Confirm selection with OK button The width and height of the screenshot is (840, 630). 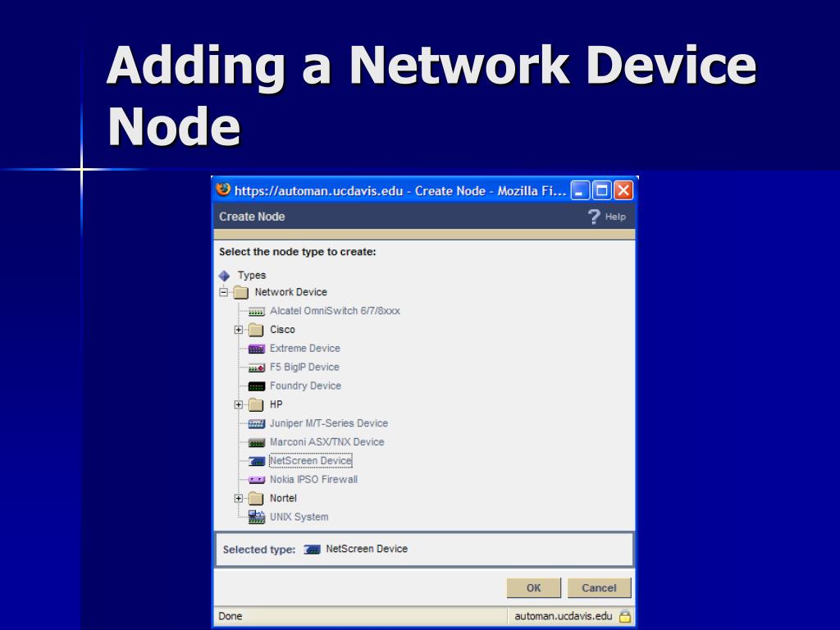click(x=533, y=587)
